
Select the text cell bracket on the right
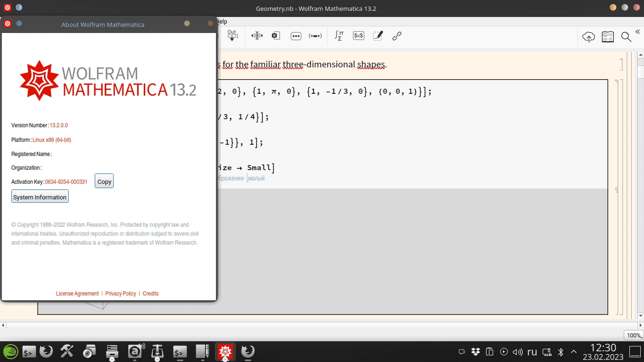click(x=621, y=65)
